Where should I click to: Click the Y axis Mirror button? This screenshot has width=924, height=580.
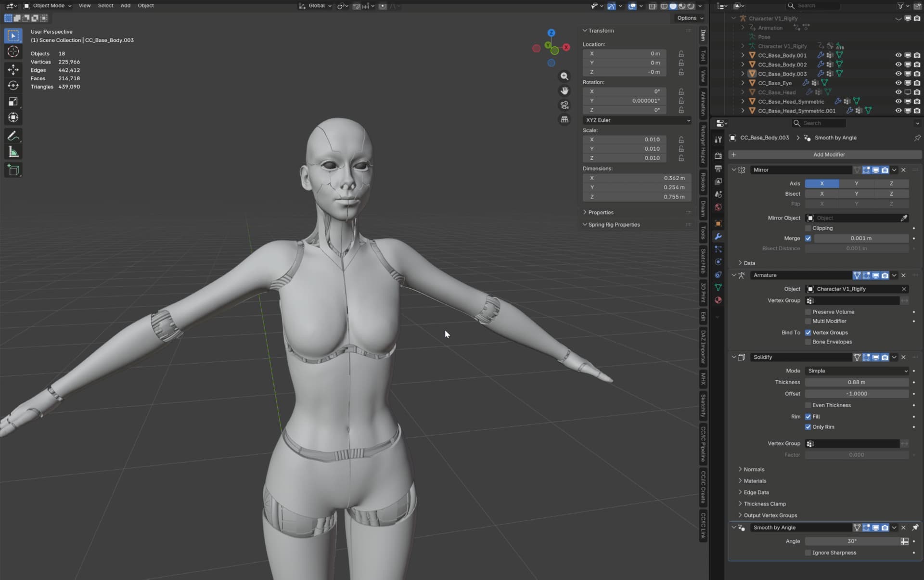tap(856, 183)
